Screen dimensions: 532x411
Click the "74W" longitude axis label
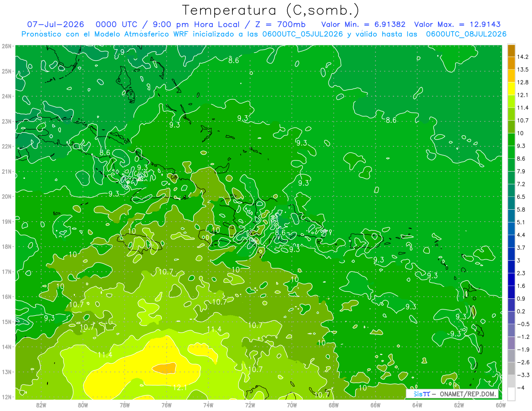tap(208, 404)
